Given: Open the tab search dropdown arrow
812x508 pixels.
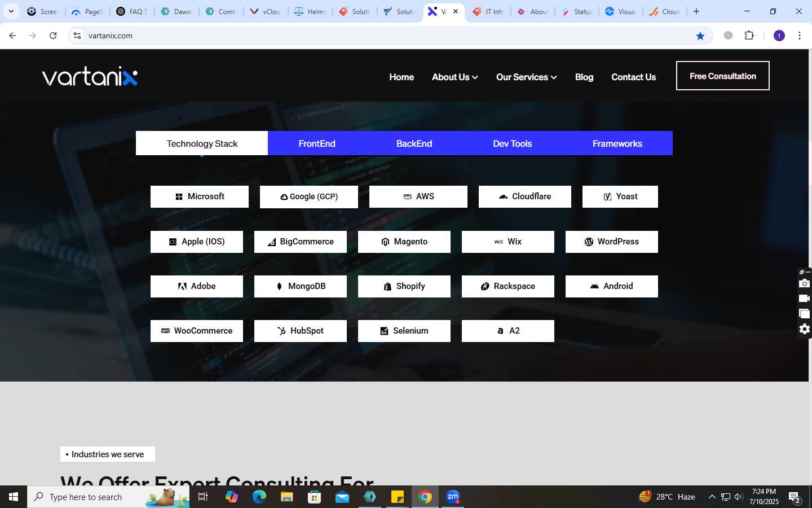Looking at the screenshot, I should [x=11, y=11].
